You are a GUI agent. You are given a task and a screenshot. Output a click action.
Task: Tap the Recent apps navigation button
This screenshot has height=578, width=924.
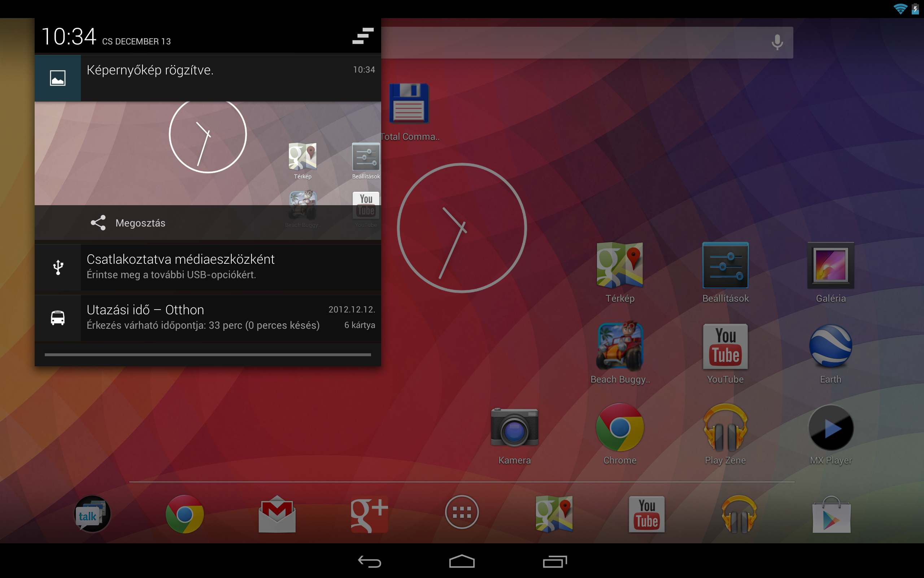point(555,561)
